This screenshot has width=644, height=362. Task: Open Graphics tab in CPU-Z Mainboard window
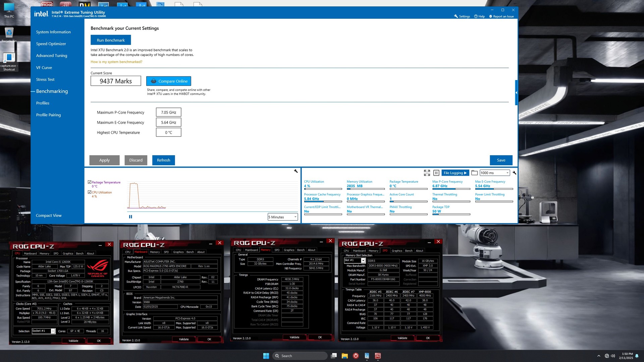coord(178,252)
